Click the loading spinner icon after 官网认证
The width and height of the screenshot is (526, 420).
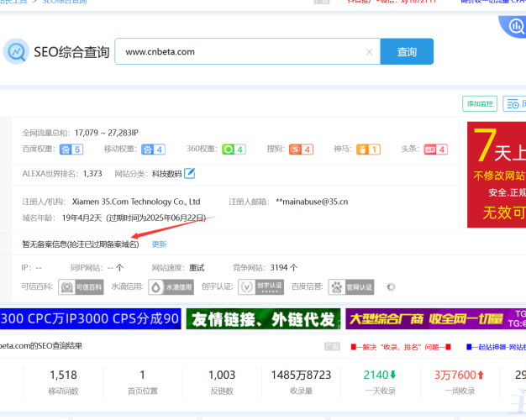[392, 287]
